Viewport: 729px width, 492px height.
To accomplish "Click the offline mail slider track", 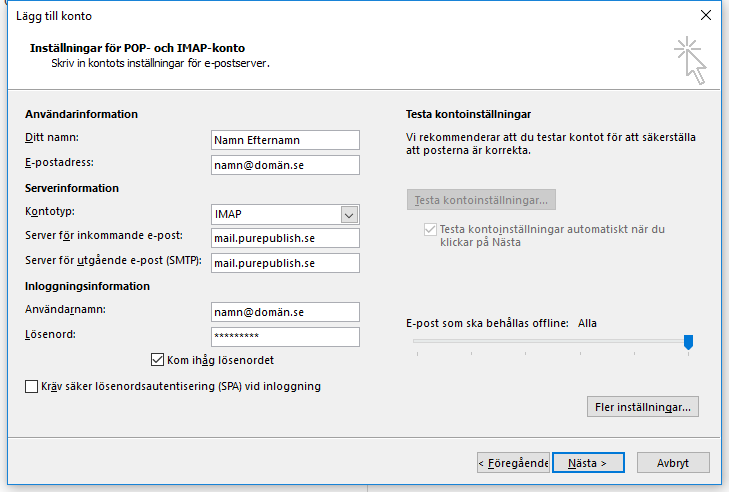I will click(x=549, y=341).
